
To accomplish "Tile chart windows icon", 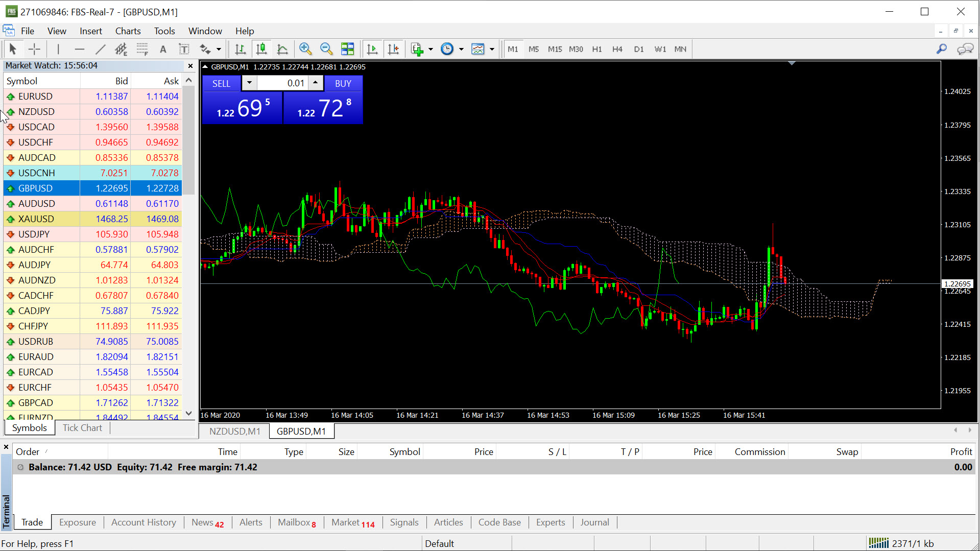I will tap(347, 49).
